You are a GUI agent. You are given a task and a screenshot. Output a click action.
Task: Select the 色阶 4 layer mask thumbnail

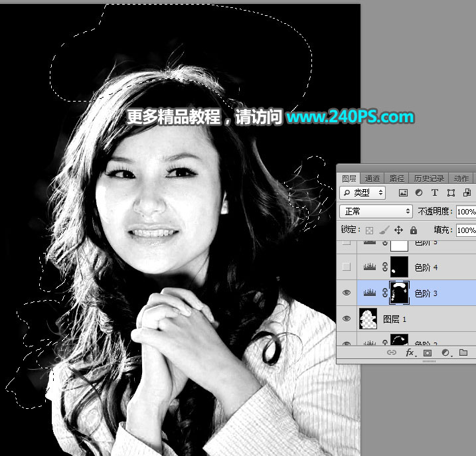[399, 267]
